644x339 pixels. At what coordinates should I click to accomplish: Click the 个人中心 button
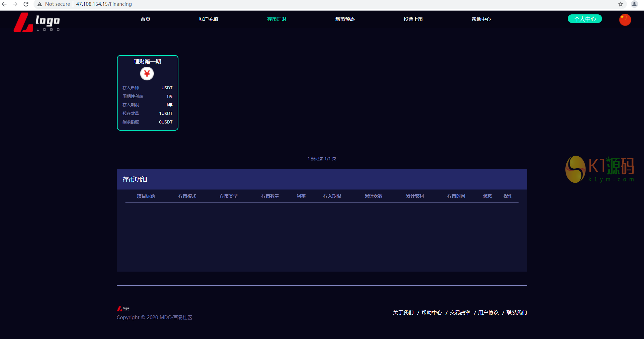[x=585, y=19]
